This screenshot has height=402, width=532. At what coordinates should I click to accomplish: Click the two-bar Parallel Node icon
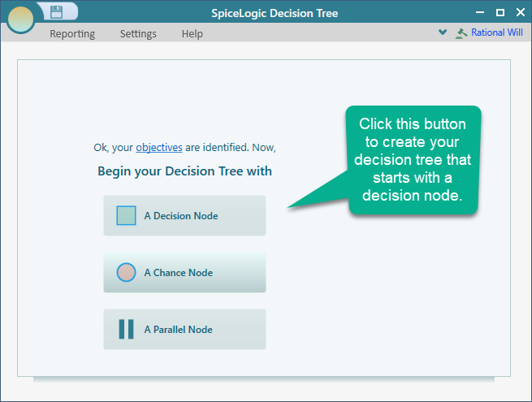point(126,329)
